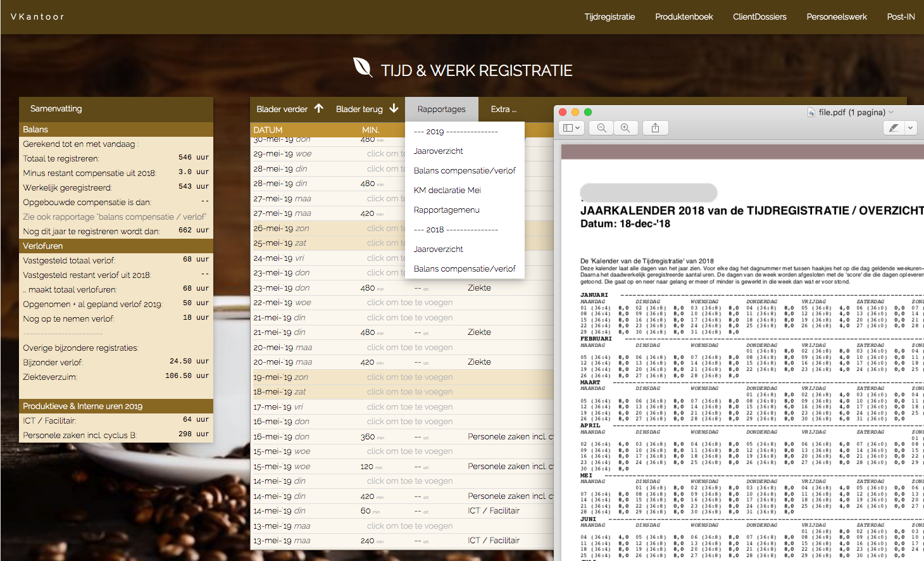
Task: Select Jaaroverzicht under 2019 in menu
Action: pos(438,151)
